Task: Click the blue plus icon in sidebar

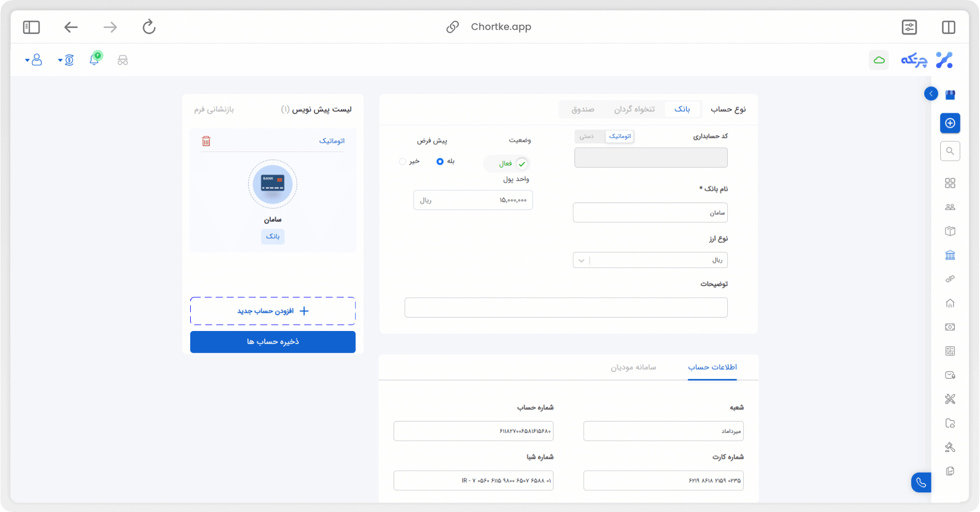Action: tap(950, 123)
